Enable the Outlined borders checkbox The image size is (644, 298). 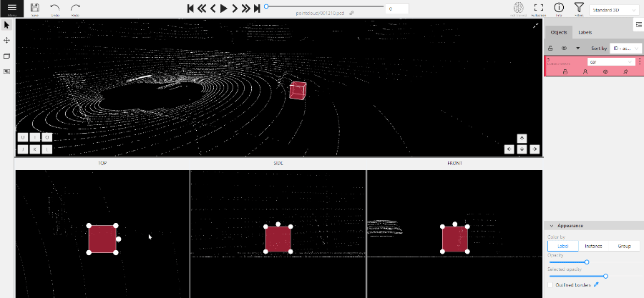point(550,284)
